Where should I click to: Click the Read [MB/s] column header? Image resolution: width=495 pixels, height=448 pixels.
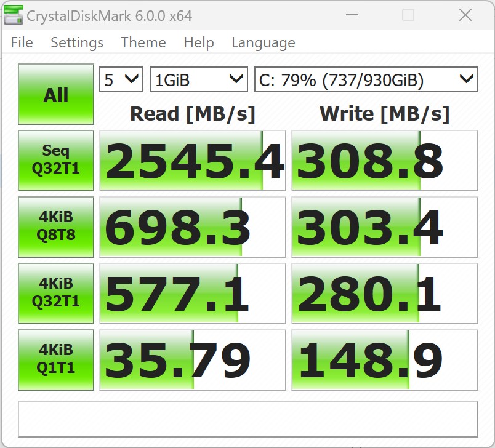click(x=193, y=114)
